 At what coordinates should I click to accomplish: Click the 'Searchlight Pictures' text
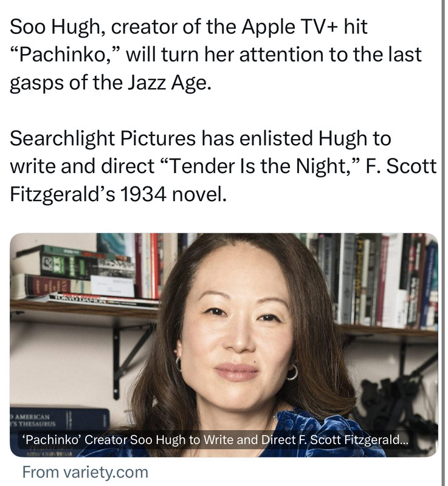coord(103,139)
